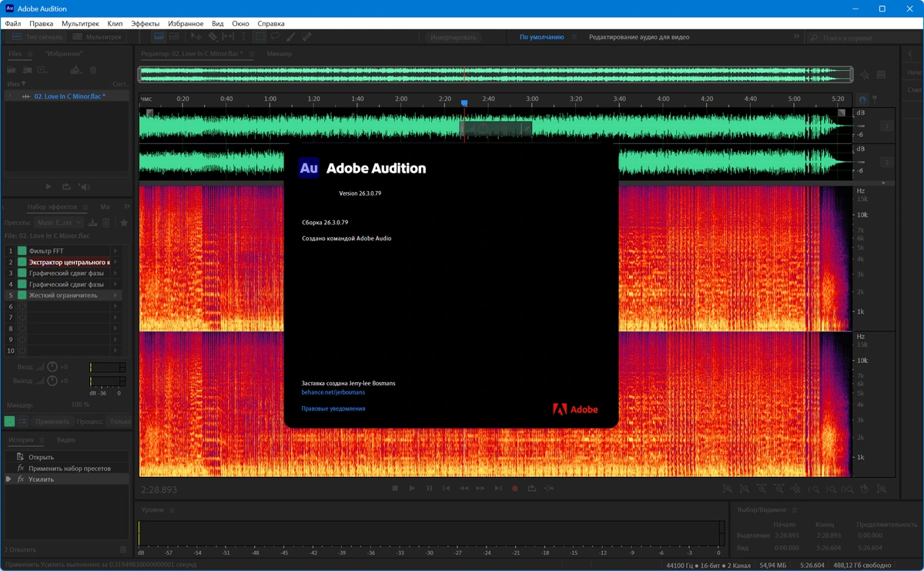Toggle power for Жесткий ограничитель effect
This screenshot has width=924, height=571.
(22, 295)
